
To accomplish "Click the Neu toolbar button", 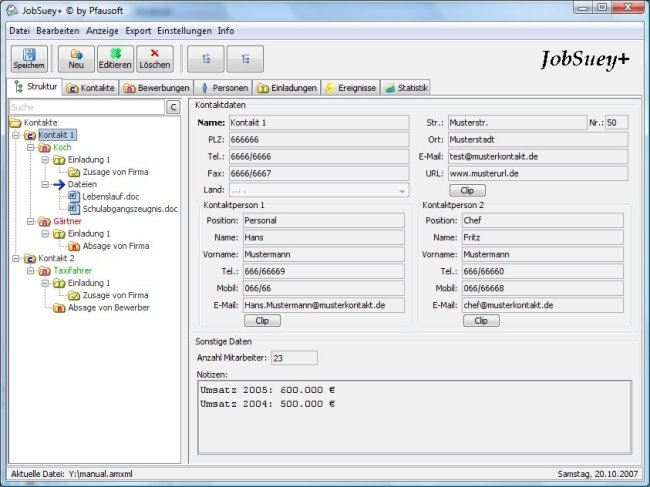I will pos(76,58).
